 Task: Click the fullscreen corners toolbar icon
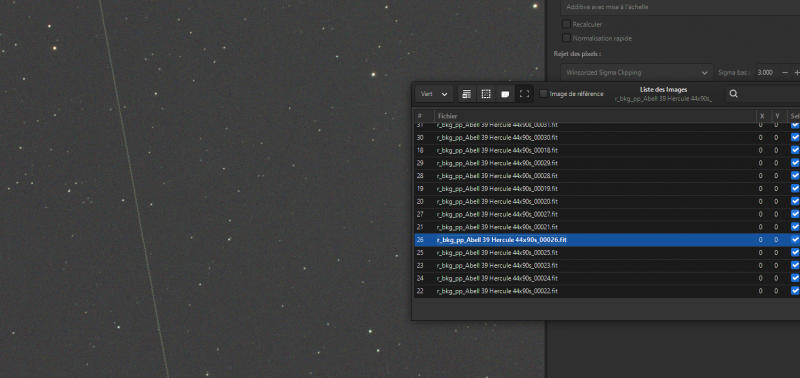pyautogui.click(x=524, y=94)
